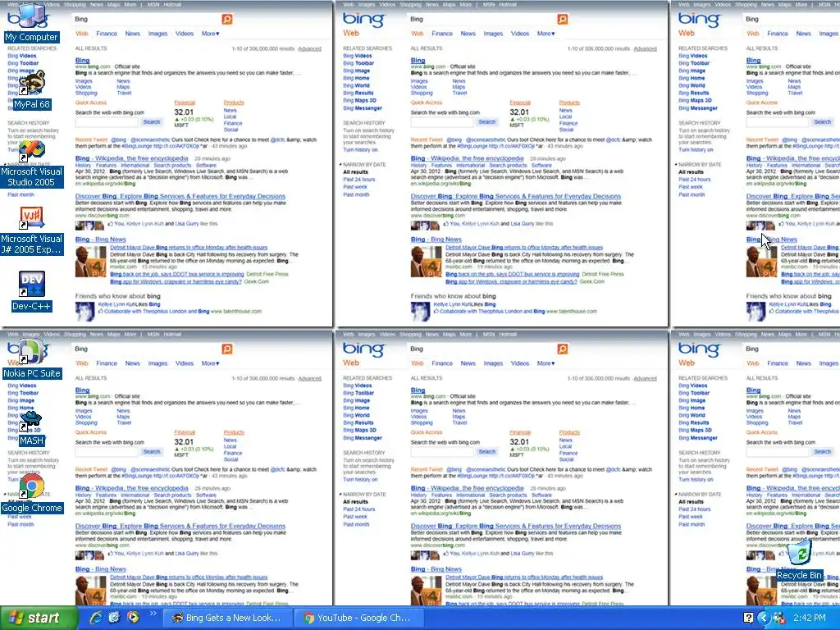
Task: Click the tray icon with the red X
Action: (779, 618)
